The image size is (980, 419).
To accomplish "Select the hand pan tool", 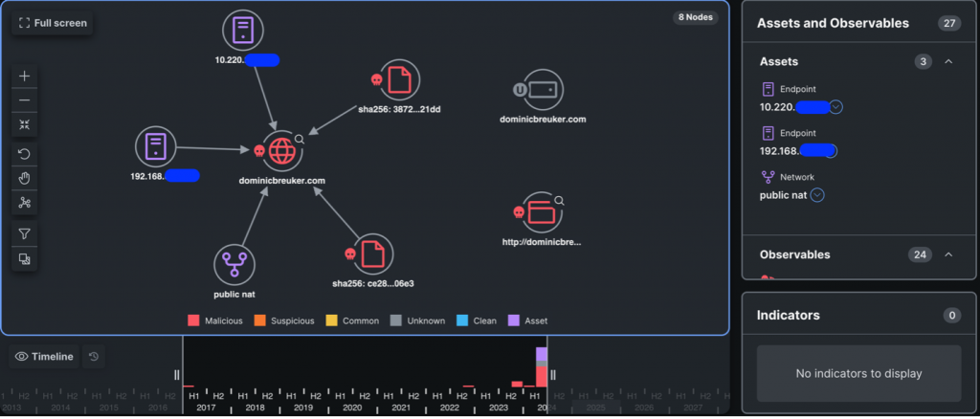I will click(25, 178).
